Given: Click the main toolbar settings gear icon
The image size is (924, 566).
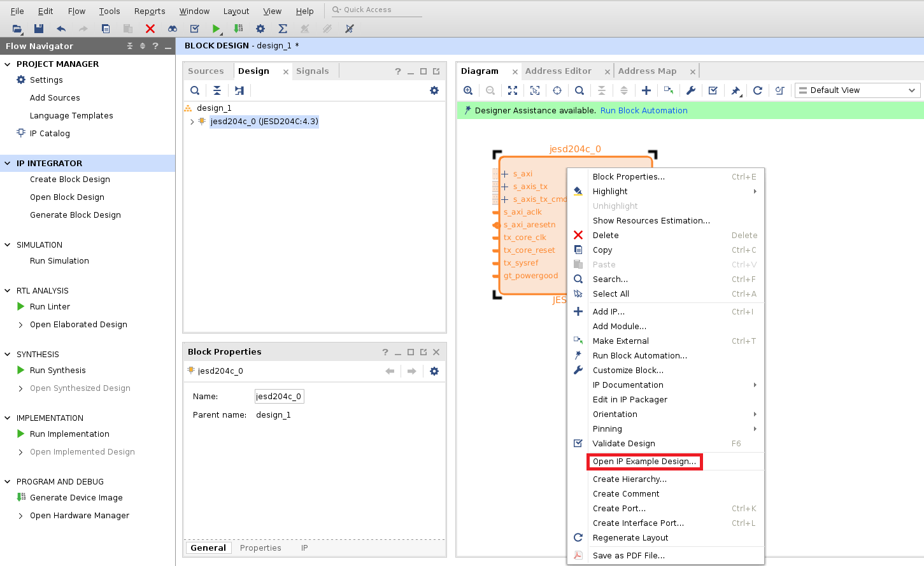Looking at the screenshot, I should pyautogui.click(x=260, y=29).
